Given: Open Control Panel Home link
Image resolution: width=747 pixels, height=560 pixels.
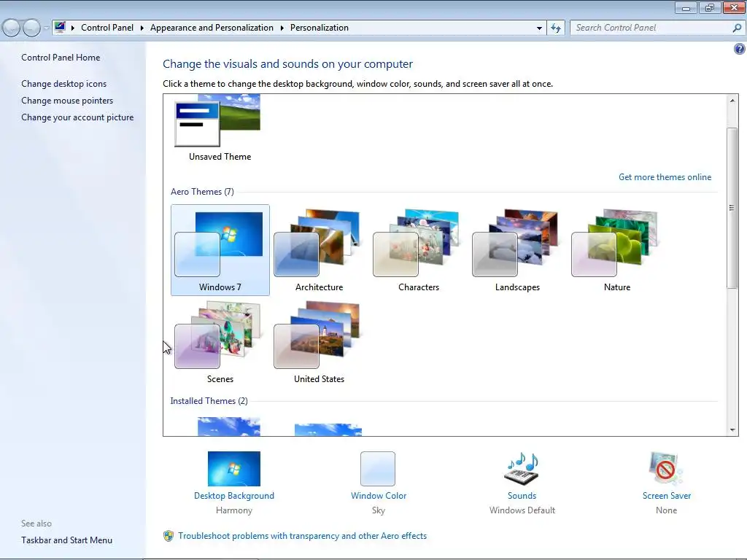Looking at the screenshot, I should (x=61, y=58).
